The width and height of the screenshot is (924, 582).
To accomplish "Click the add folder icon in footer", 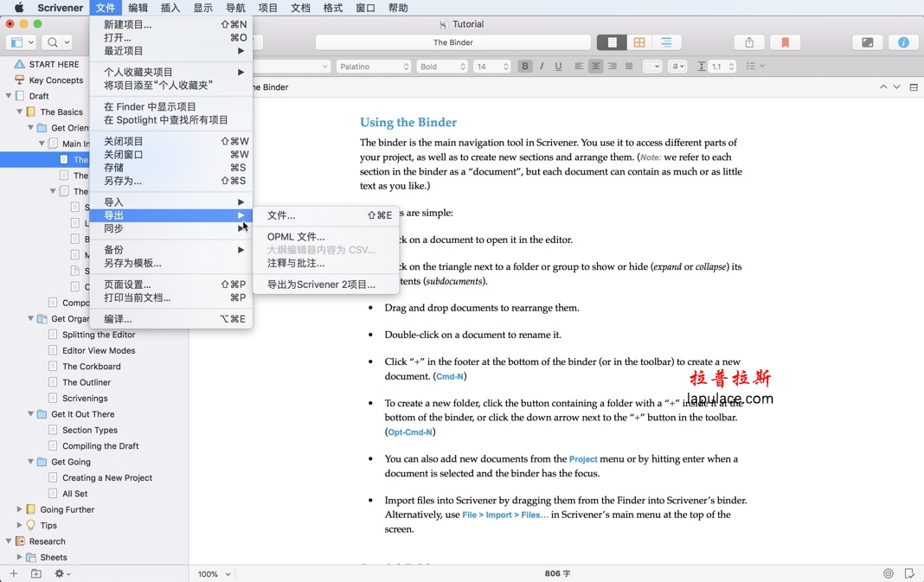I will 36,573.
